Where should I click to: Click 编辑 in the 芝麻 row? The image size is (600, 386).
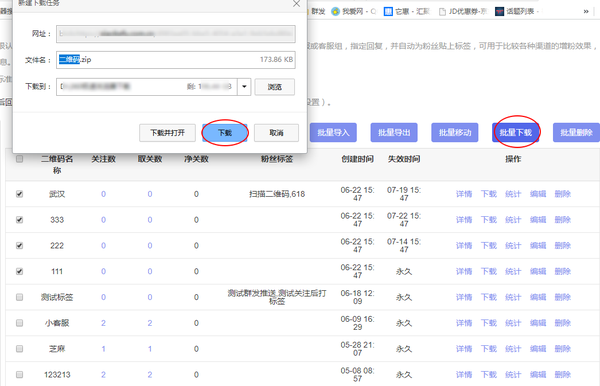(538, 349)
